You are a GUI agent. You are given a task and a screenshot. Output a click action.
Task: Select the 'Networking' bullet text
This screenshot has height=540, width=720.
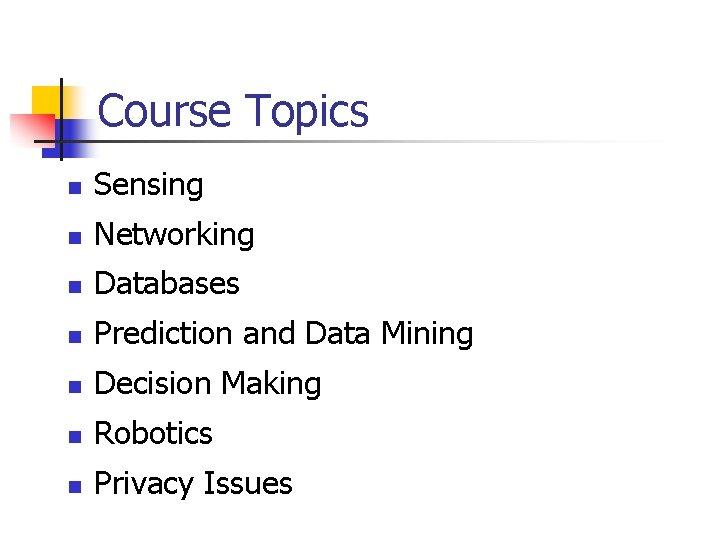point(174,235)
